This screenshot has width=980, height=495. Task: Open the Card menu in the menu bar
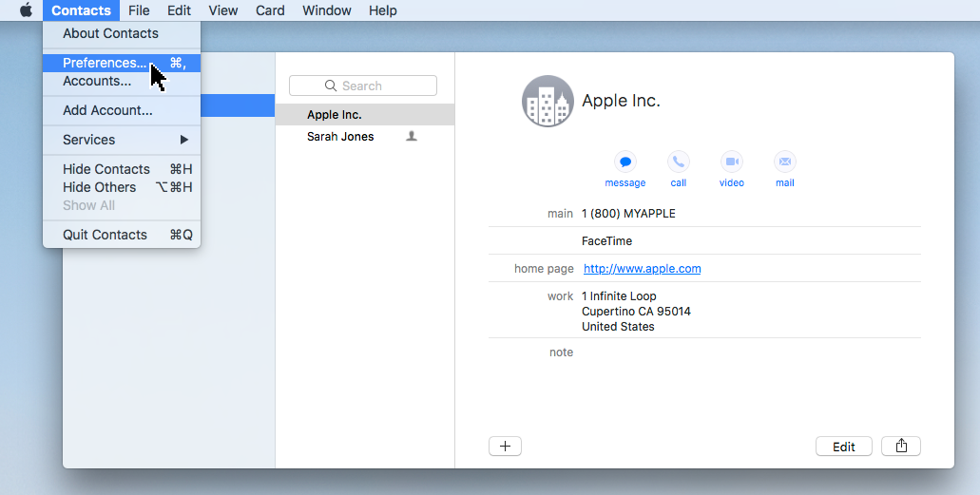[x=270, y=10]
